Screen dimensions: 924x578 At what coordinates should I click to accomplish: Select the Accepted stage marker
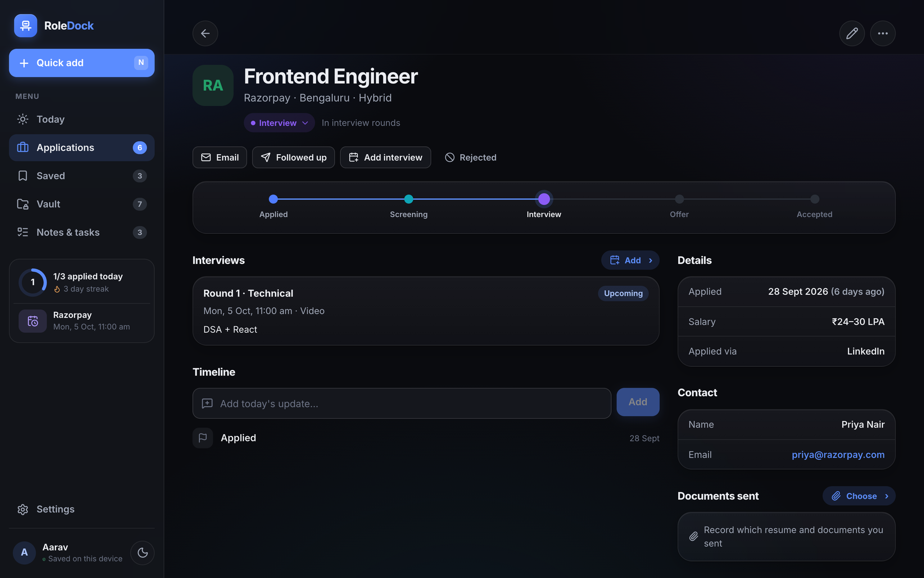pos(815,199)
